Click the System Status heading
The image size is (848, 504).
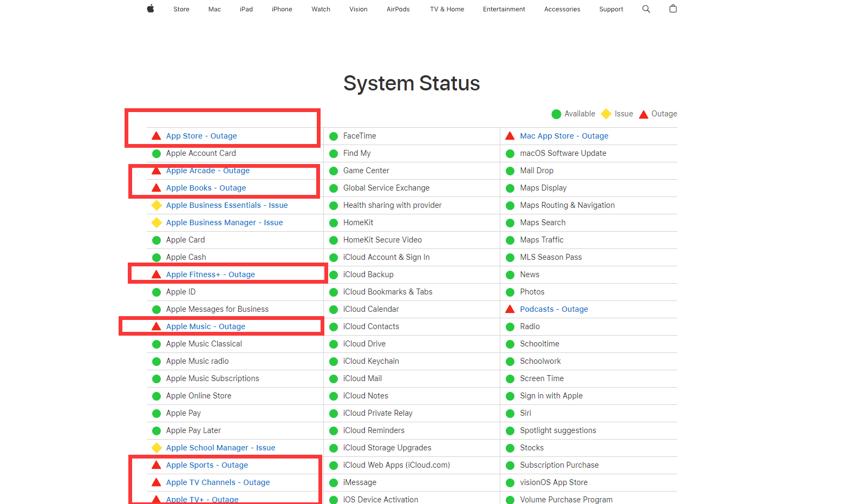point(412,83)
